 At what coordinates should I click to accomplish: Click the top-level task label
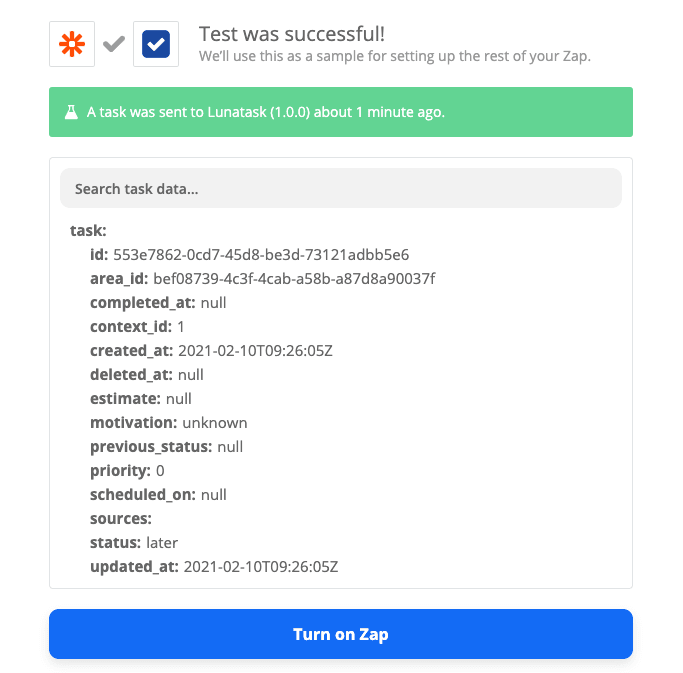tap(88, 231)
